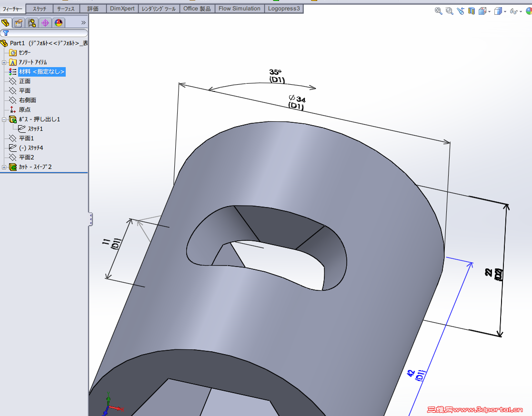Open the 評価 tab
532x416 pixels.
(x=92, y=9)
